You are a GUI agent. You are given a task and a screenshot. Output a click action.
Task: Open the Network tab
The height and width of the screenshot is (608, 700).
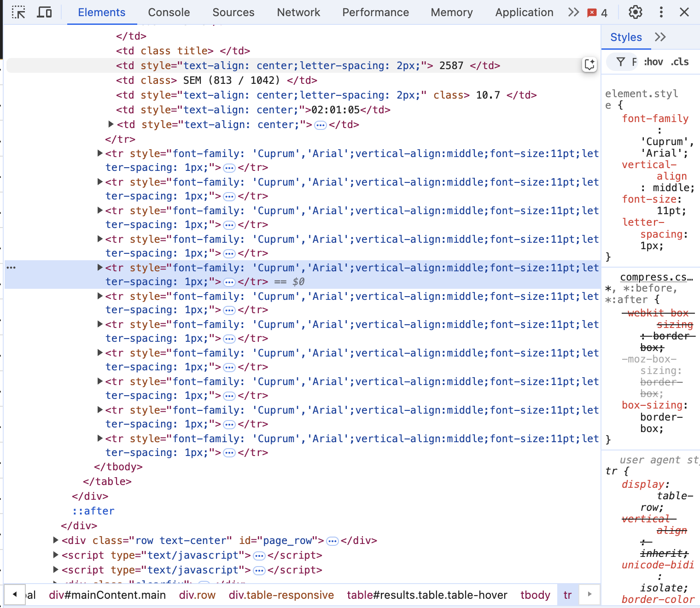tap(298, 12)
